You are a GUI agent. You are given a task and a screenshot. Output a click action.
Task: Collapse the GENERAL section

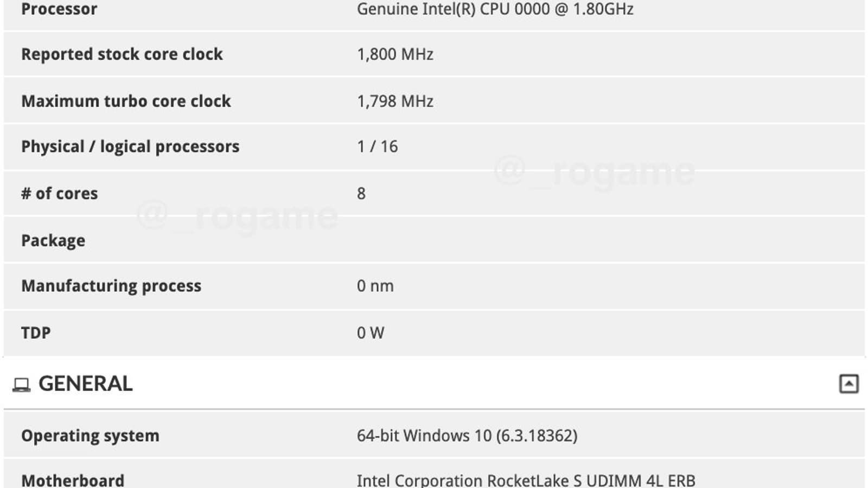(848, 384)
